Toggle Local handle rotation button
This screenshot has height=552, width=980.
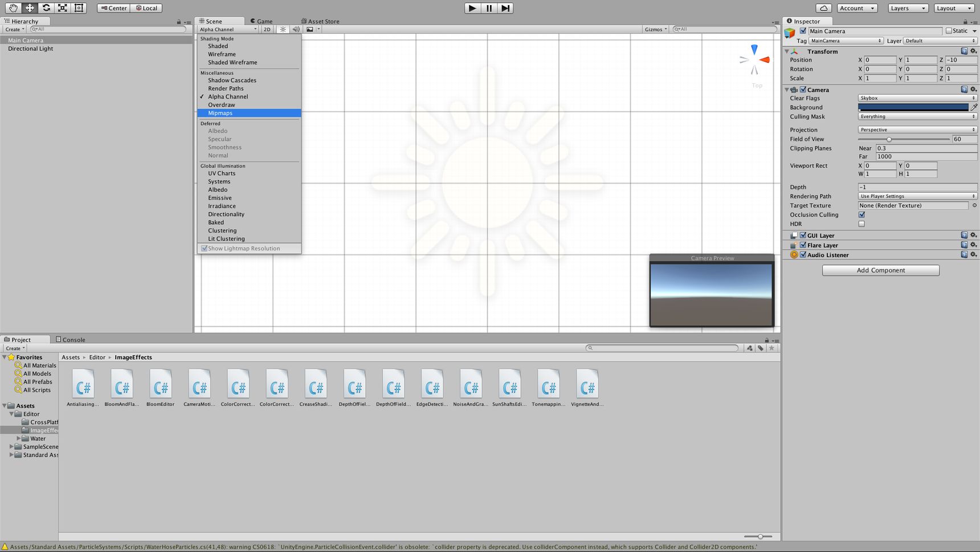click(x=146, y=8)
